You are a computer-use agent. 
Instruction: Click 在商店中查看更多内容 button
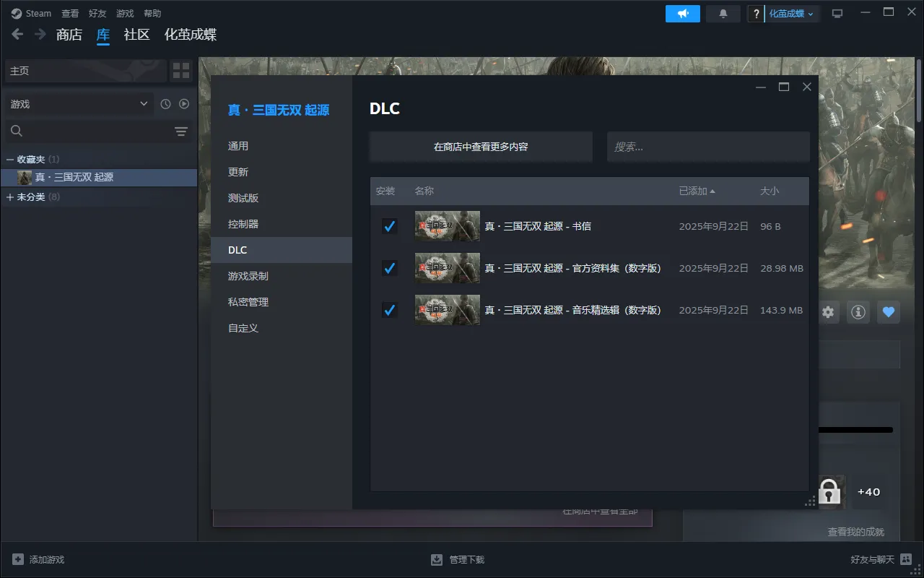tap(481, 147)
